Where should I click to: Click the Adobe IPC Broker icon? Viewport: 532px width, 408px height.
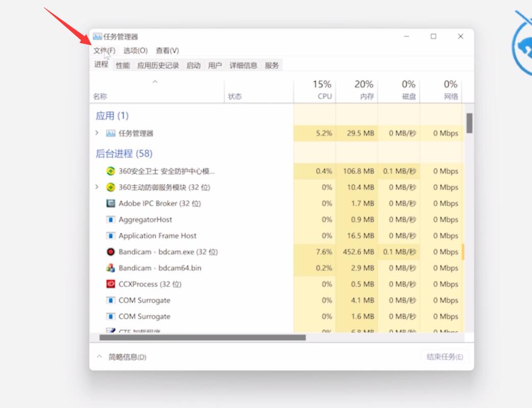111,203
